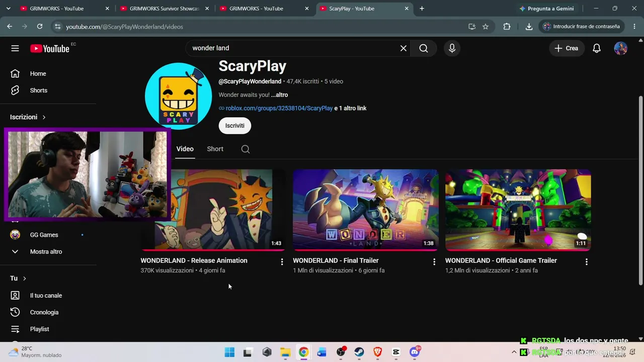Screen dimensions: 644x362
Task: Open options for WONDERLAND - Release Animation
Action: [282, 261]
